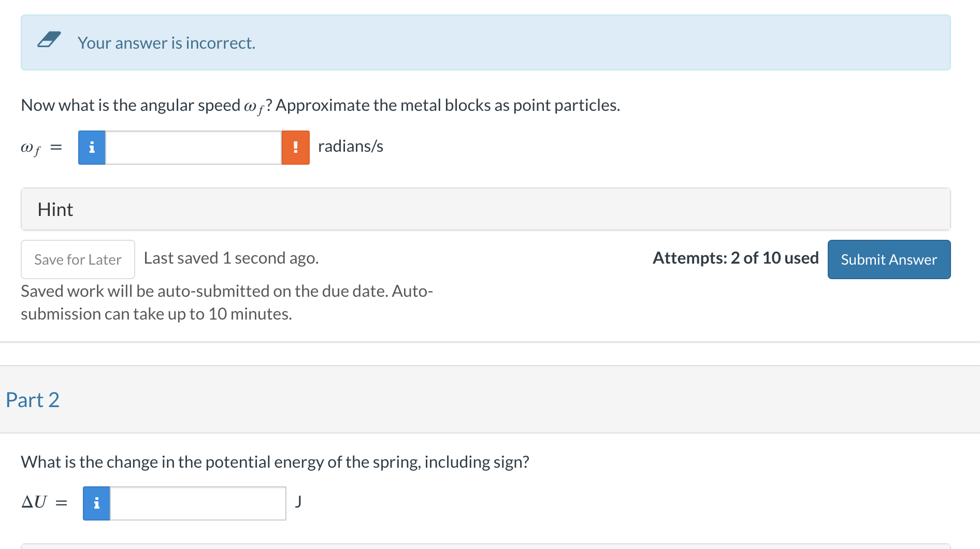Click the "radians/s" unit label
Screen dimensions: 980x549
click(x=351, y=147)
